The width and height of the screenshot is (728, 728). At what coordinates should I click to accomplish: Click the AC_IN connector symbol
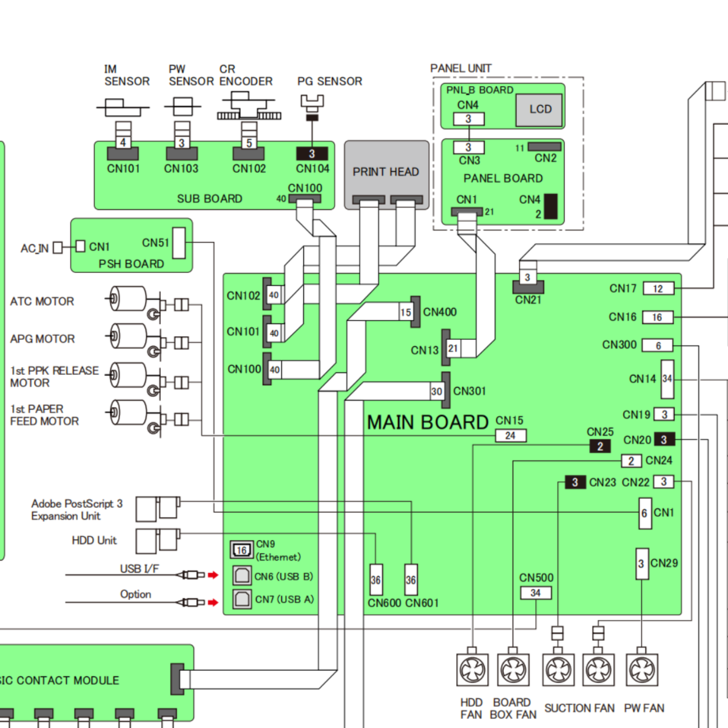point(58,248)
